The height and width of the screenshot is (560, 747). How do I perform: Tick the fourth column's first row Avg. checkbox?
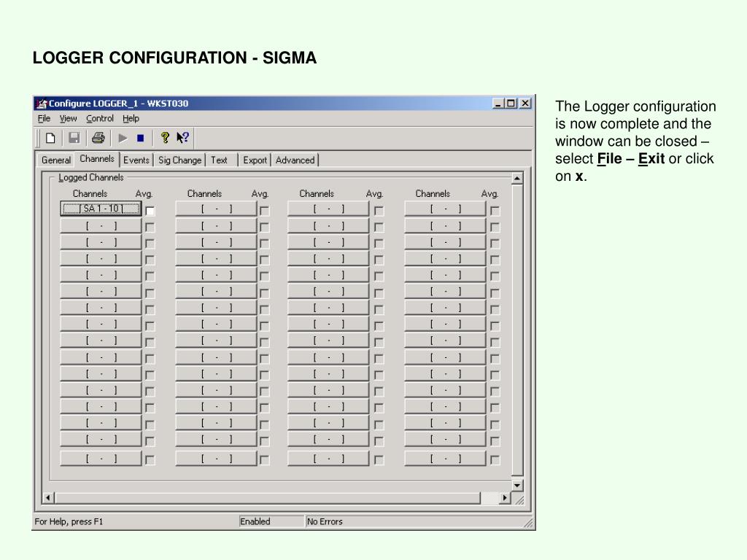tap(495, 211)
